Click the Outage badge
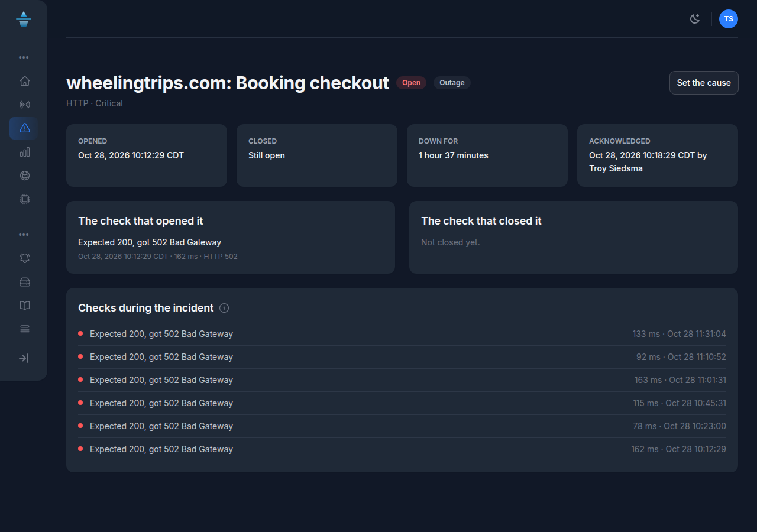The image size is (757, 532). point(452,83)
